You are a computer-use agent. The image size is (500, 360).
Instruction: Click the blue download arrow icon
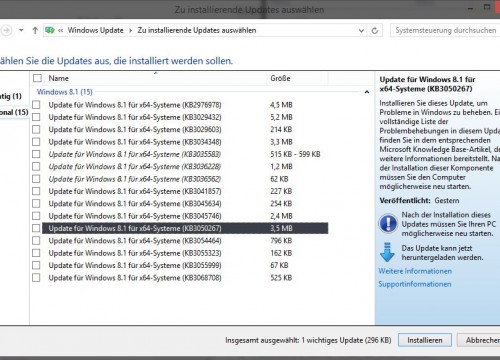[x=387, y=252]
